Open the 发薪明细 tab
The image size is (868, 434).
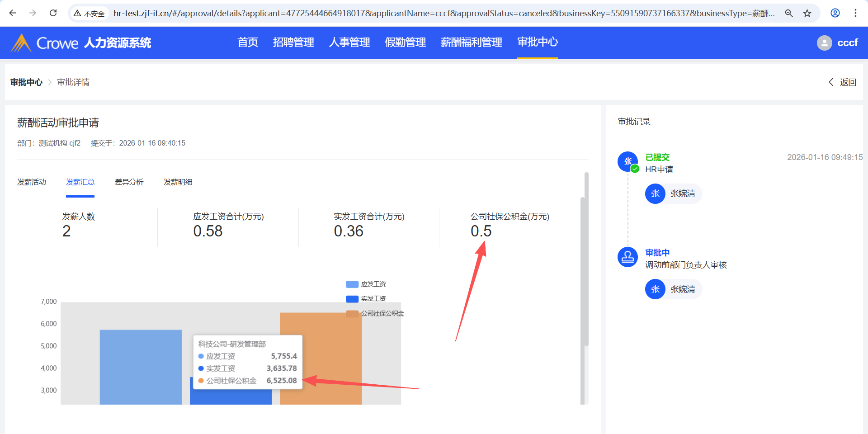(178, 182)
